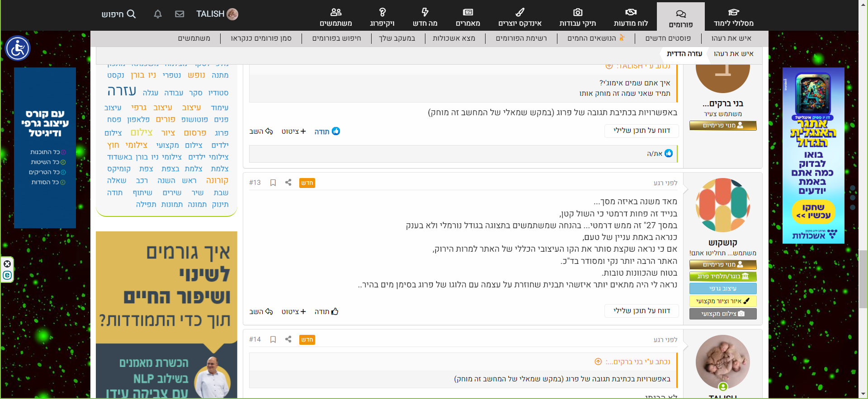Image resolution: width=868 pixels, height=399 pixels.
Task: Bookmark post #14
Action: pos(273,339)
